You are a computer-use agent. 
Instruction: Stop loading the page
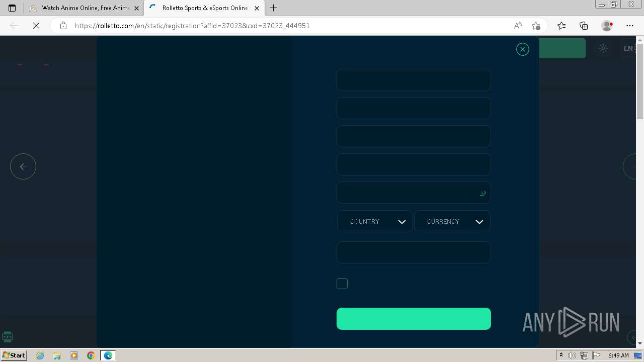click(36, 26)
